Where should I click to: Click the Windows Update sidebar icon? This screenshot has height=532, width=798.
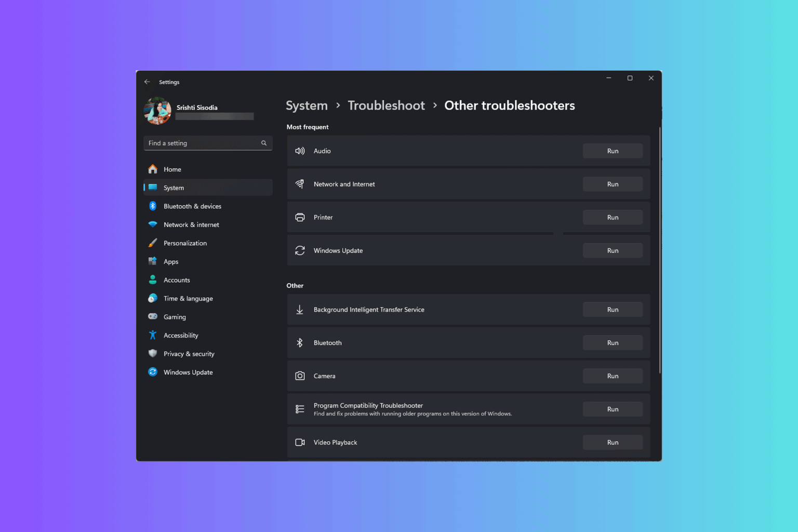[153, 372]
